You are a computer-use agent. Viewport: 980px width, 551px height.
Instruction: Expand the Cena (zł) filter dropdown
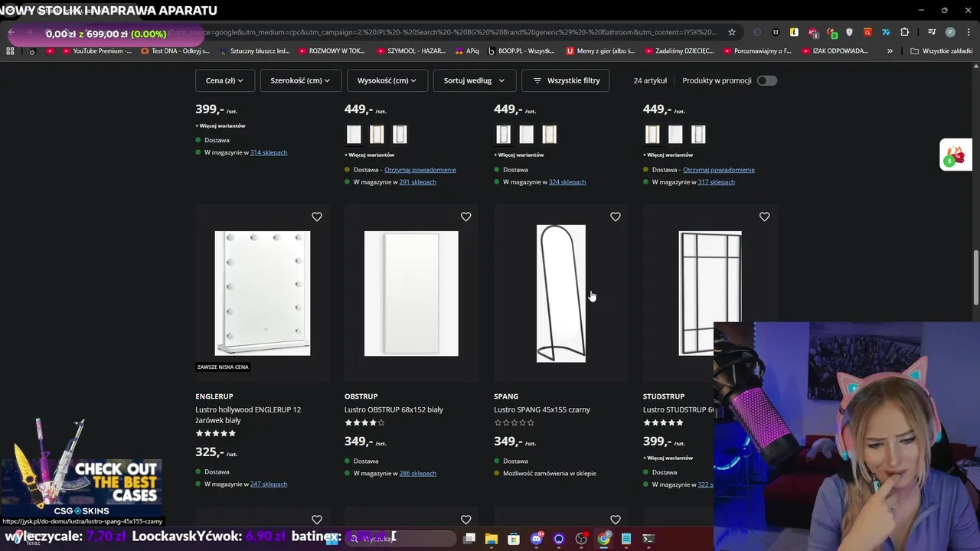click(224, 80)
